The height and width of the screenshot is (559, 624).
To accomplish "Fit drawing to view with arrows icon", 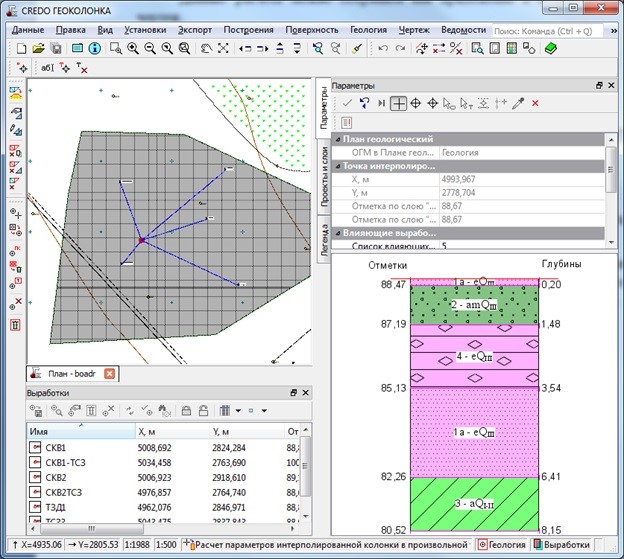I will 223,49.
